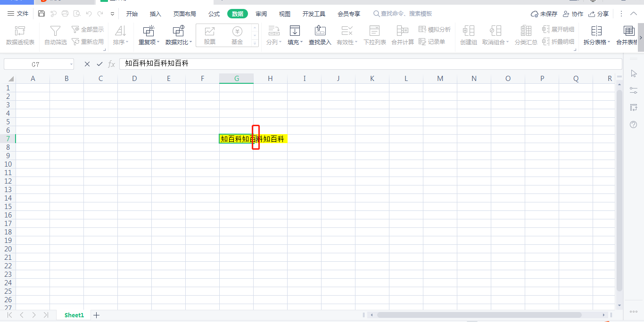
Task: Click the fx insert function icon
Action: point(112,64)
